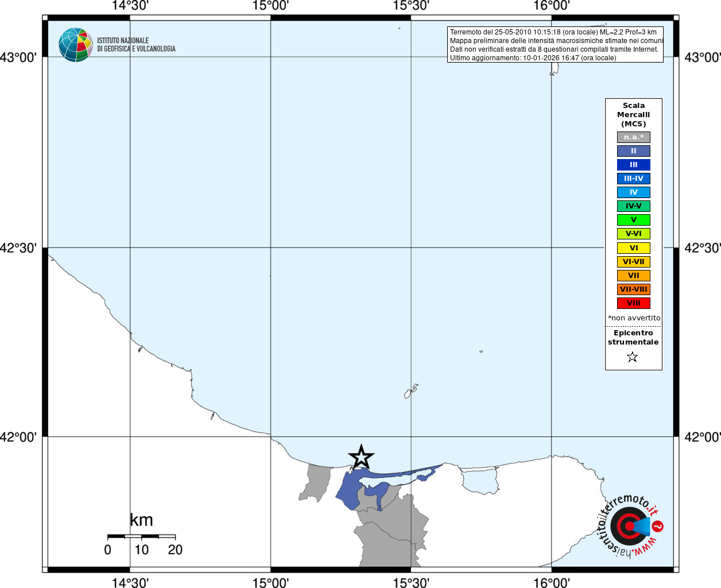Screen dimensions: 721x588
Task: Click the '*non avvertito' legend note
Action: click(x=634, y=318)
